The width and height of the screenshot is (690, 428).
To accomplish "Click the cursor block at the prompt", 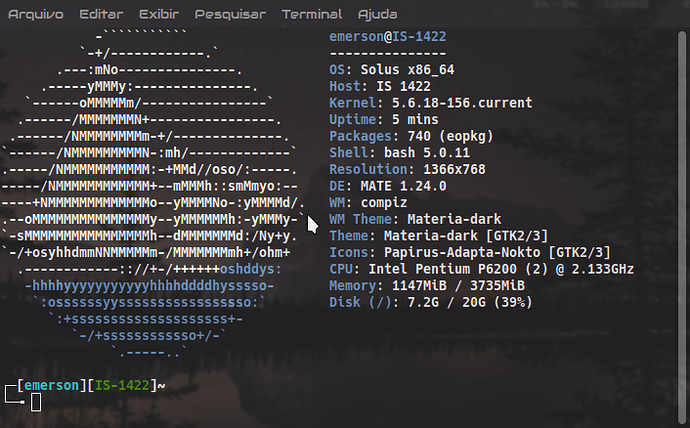I will (36, 402).
